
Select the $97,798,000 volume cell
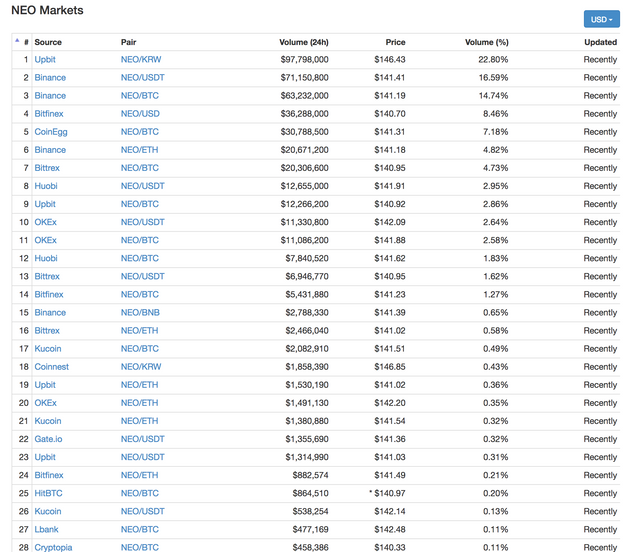coord(304,60)
